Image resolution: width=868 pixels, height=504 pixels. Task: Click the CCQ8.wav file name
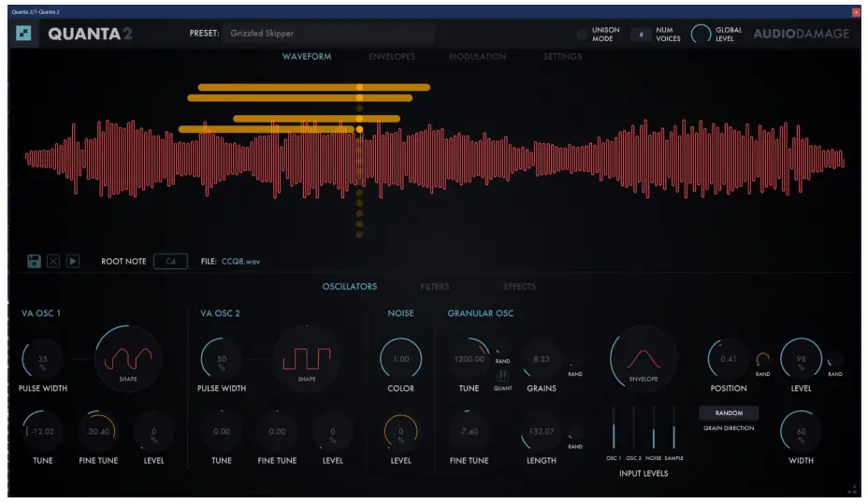(x=240, y=262)
